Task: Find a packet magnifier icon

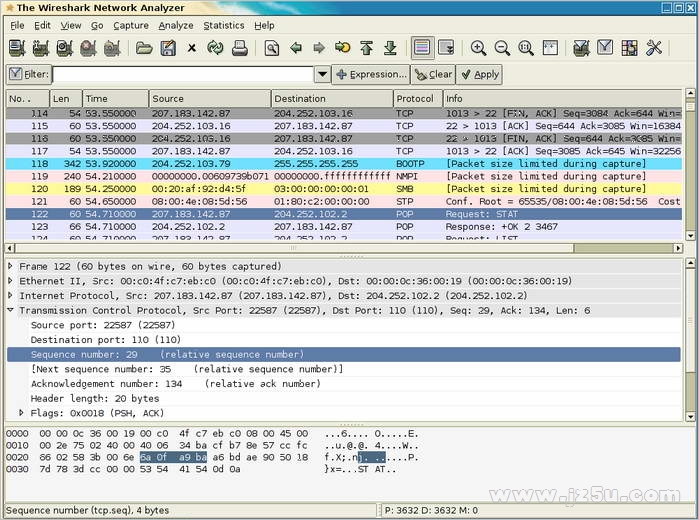Action: tap(271, 48)
